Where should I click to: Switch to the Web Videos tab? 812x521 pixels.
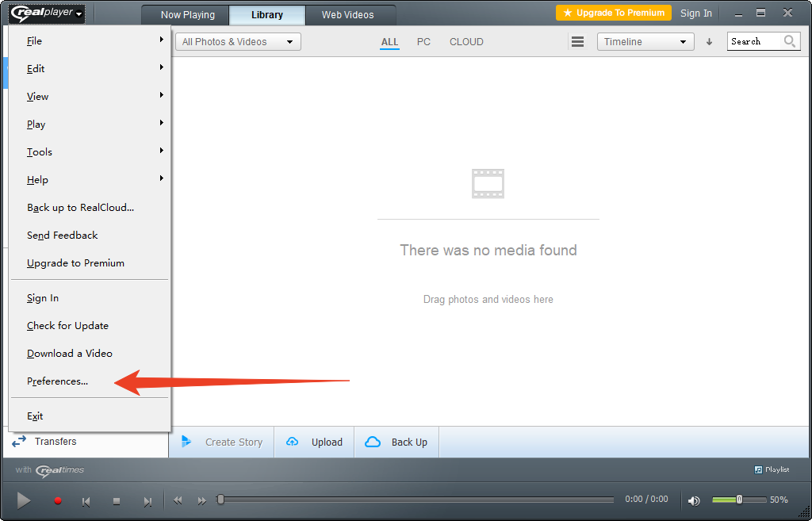[347, 15]
